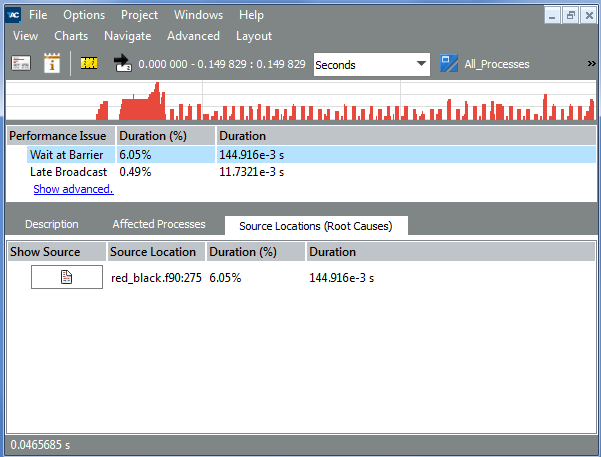The image size is (601, 457).
Task: Open the Seconds time unit dropdown
Action: tap(371, 64)
